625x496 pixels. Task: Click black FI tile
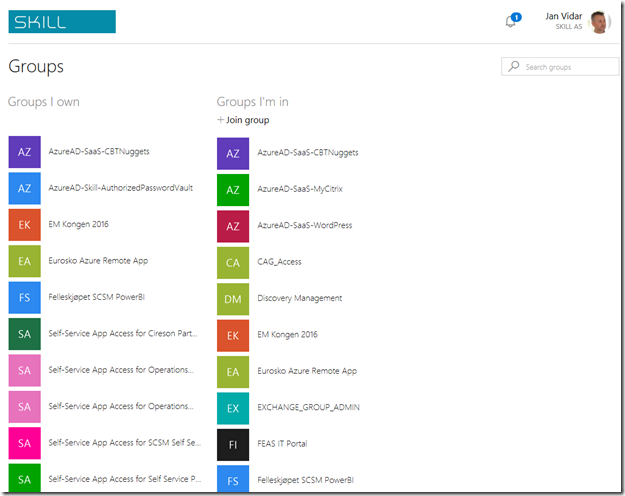233,445
